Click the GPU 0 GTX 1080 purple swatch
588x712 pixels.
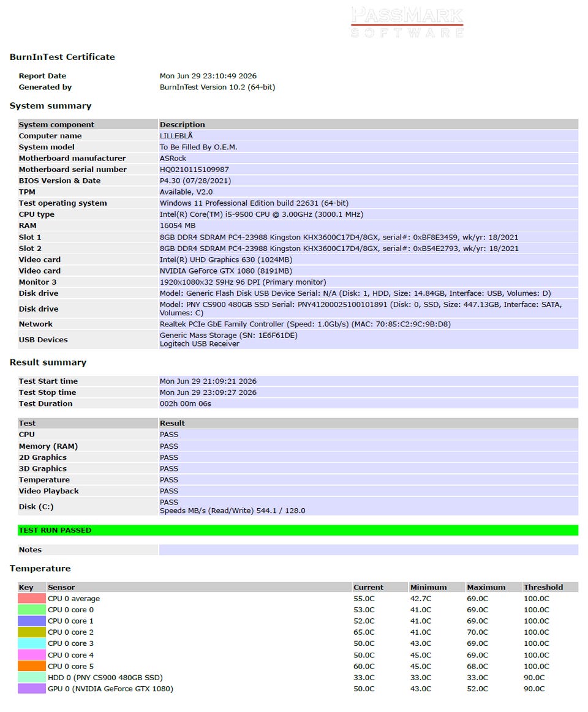tap(32, 688)
